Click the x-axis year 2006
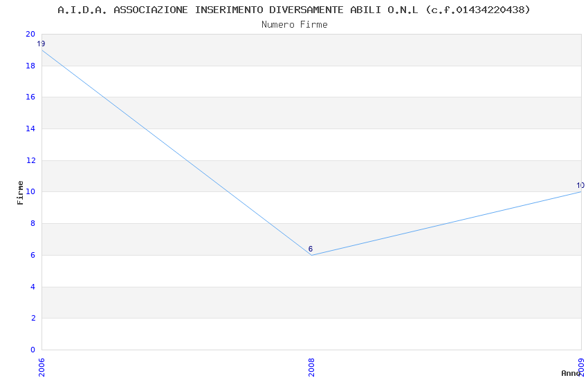Image resolution: width=588 pixels, height=380 pixels. pos(42,368)
